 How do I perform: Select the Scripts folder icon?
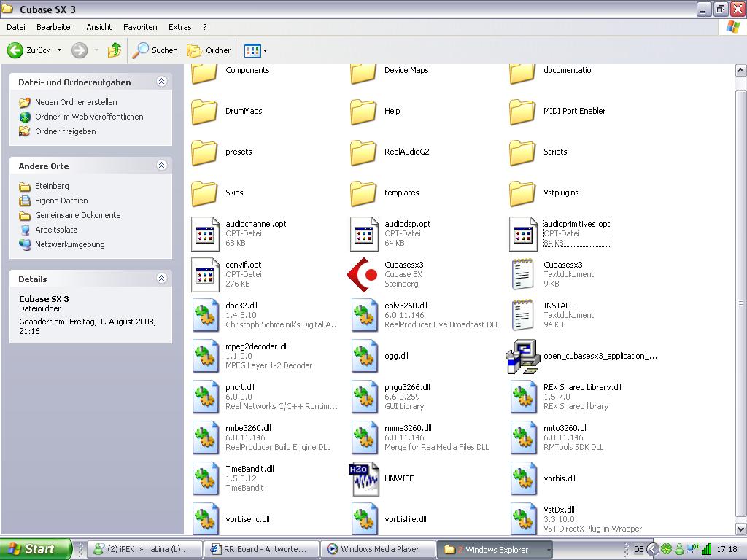(522, 152)
